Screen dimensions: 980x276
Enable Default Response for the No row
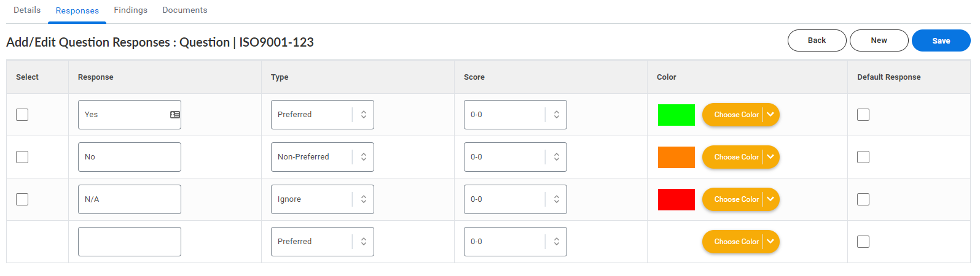[863, 157]
